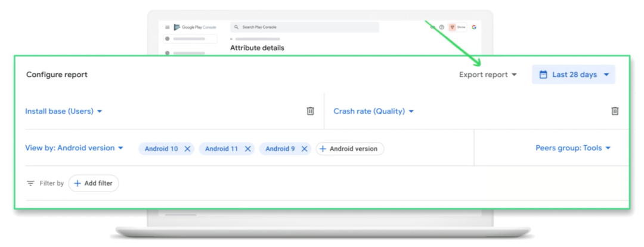Open the help question mark icon
Viewport: 644px width, 247px height.
pos(441,27)
